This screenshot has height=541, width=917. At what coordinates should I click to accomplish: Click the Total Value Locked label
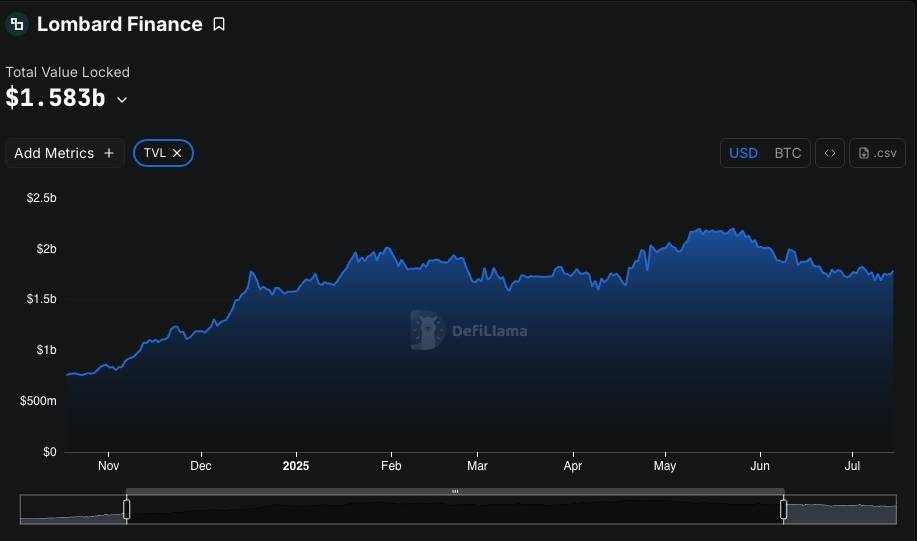[x=67, y=72]
